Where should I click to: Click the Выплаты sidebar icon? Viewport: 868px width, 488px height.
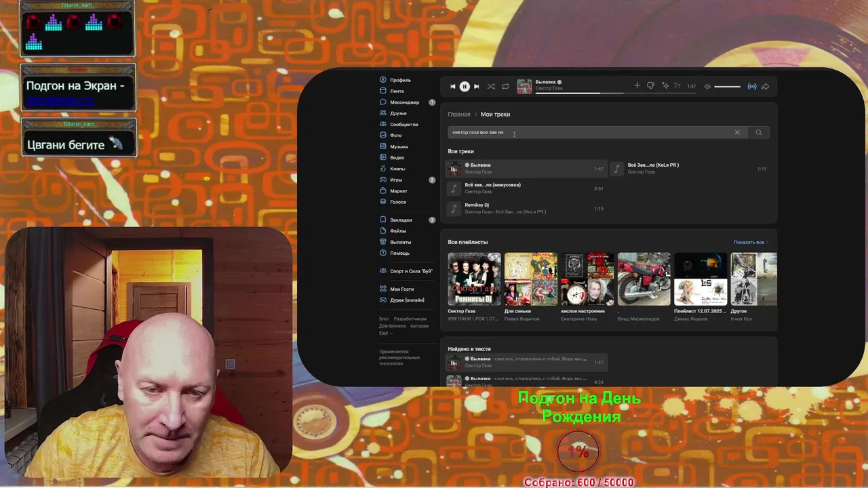tap(383, 242)
